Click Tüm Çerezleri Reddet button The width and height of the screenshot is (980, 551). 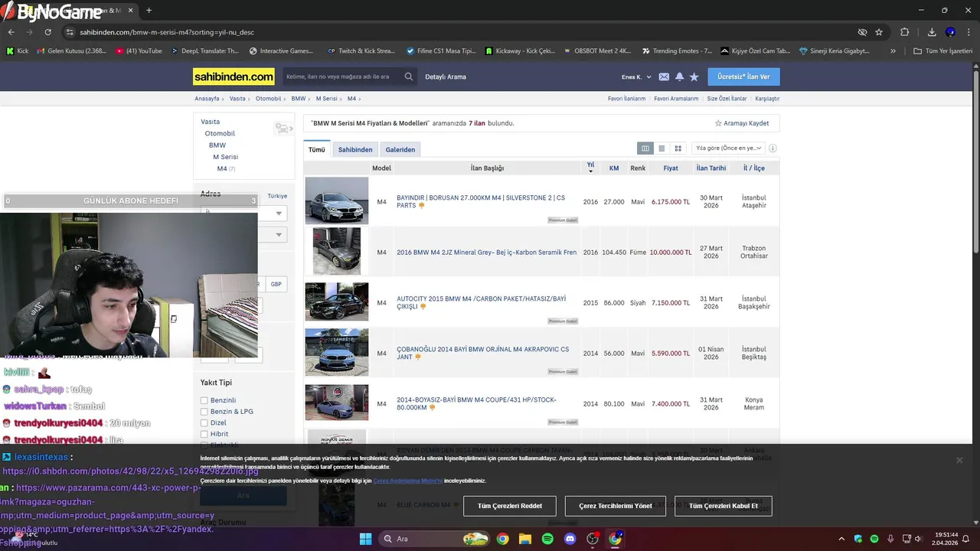[x=510, y=506]
